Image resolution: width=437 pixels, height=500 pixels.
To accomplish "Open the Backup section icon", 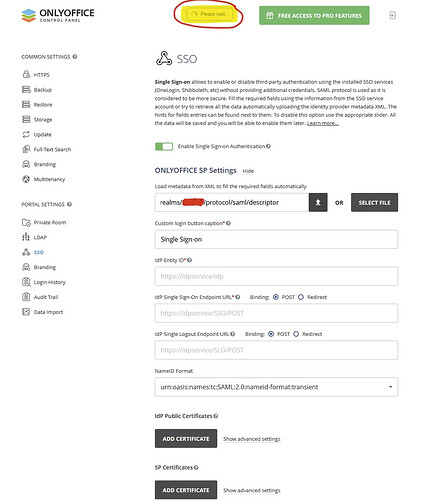I will coord(26,89).
